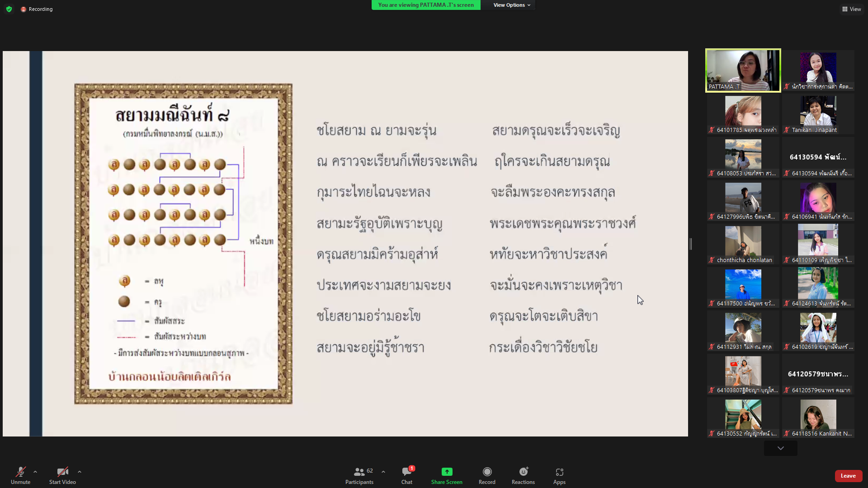Toggle Start Video camera

click(62, 472)
